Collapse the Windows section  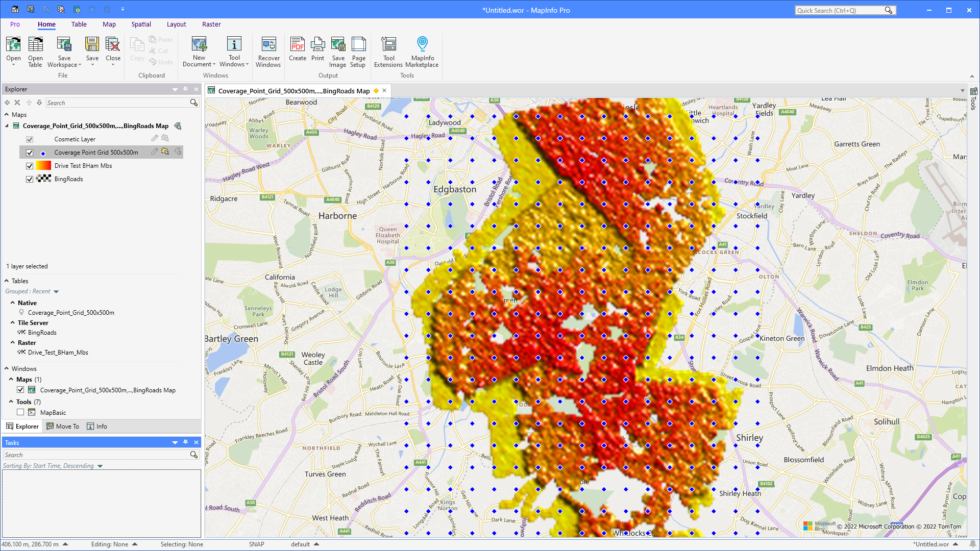tap(7, 368)
